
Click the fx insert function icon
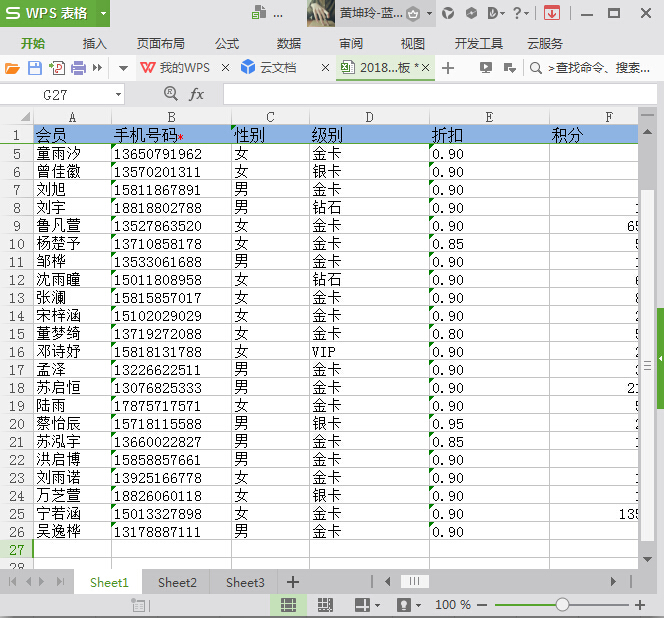[197, 94]
